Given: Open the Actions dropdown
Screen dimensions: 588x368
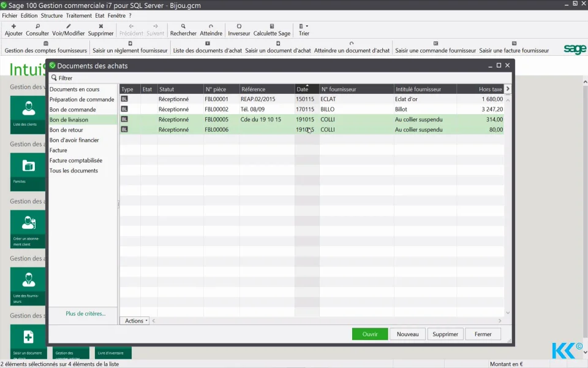Looking at the screenshot, I should click(x=134, y=321).
